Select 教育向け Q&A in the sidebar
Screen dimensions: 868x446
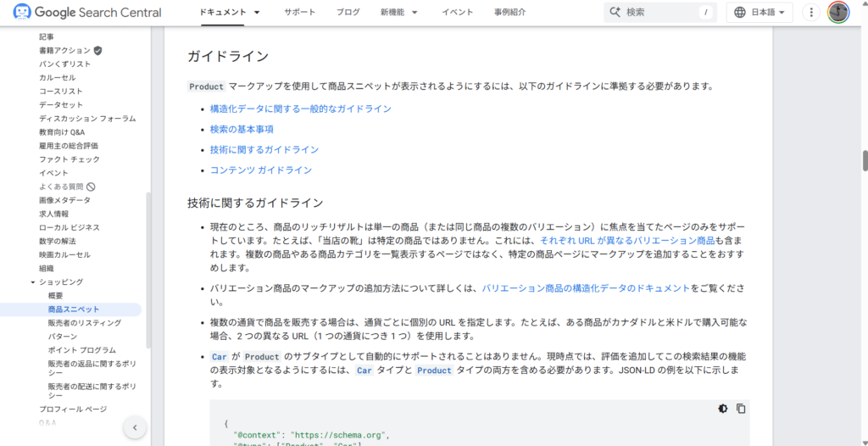61,132
